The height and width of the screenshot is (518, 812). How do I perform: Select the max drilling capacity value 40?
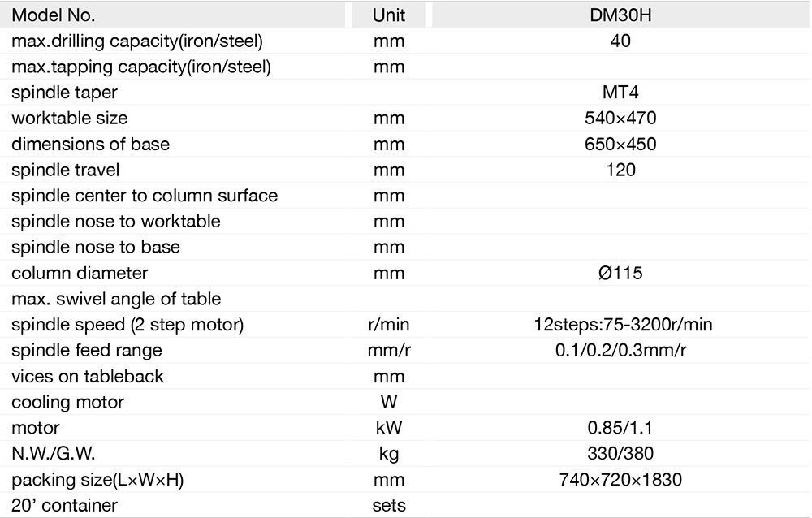620,41
